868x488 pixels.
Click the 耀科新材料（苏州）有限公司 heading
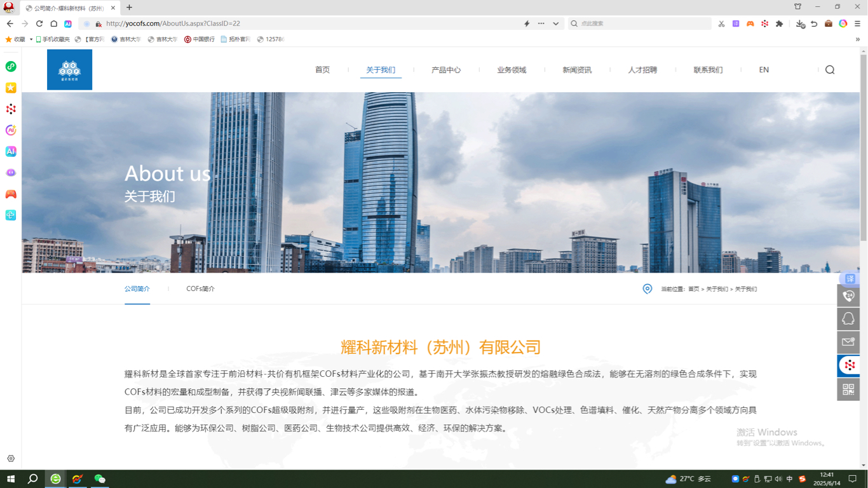point(440,347)
